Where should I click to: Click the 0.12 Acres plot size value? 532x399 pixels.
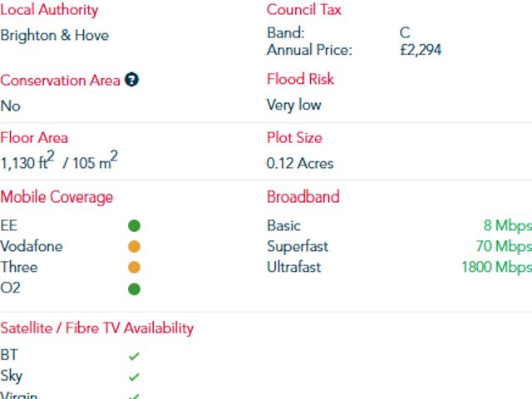pyautogui.click(x=300, y=164)
